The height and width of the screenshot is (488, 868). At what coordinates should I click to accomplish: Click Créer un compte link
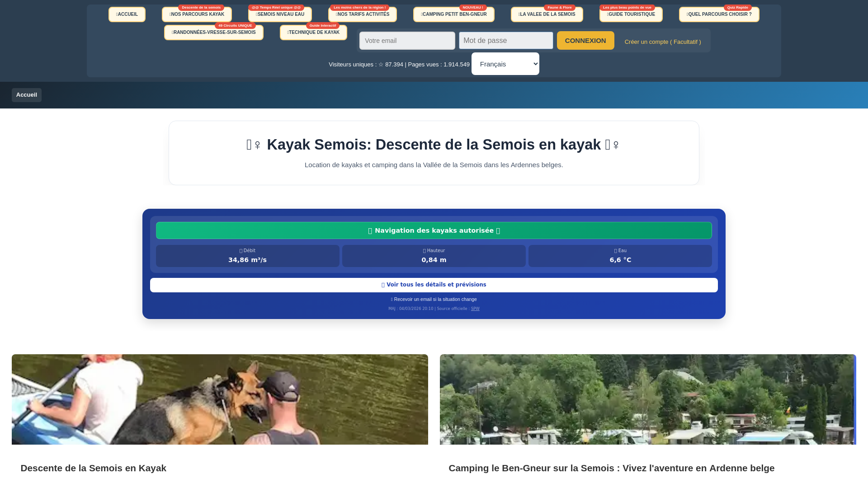tap(662, 42)
